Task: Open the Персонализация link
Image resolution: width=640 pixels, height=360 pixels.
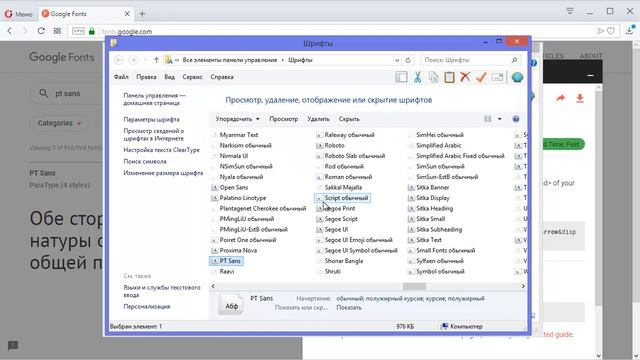Action: coord(147,306)
